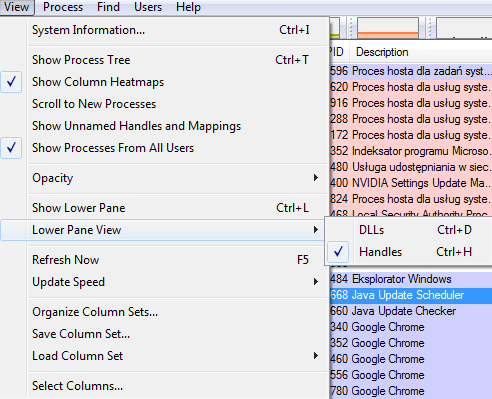Viewport: 492px width, 399px height.
Task: Select the Java Update Scheduler row
Action: point(411,295)
